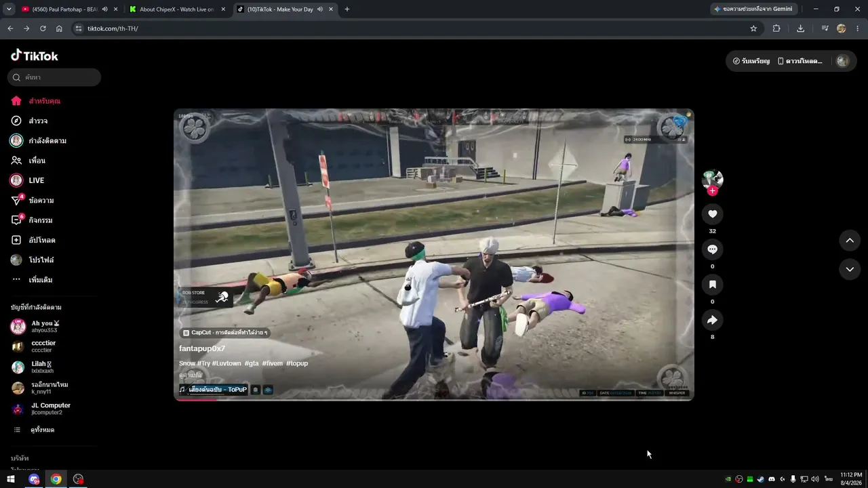
Task: Save the video with the bookmark icon
Action: click(712, 285)
